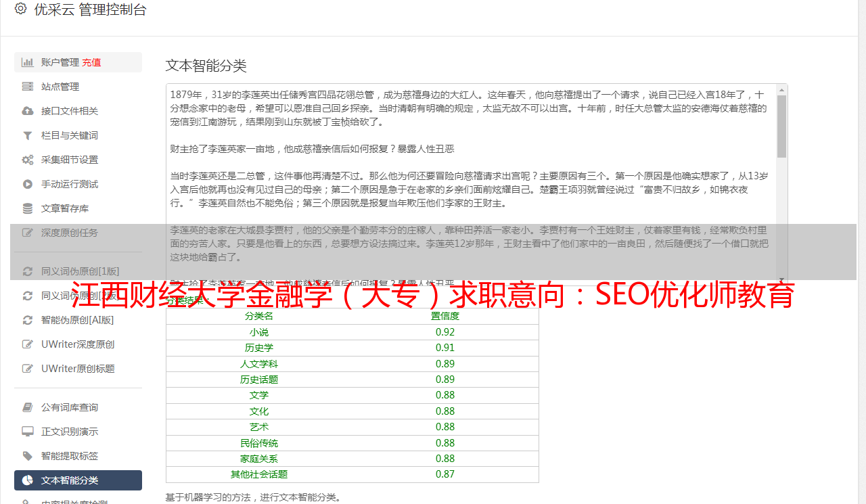
Task: Click the 文学 category cell
Action: tap(259, 395)
